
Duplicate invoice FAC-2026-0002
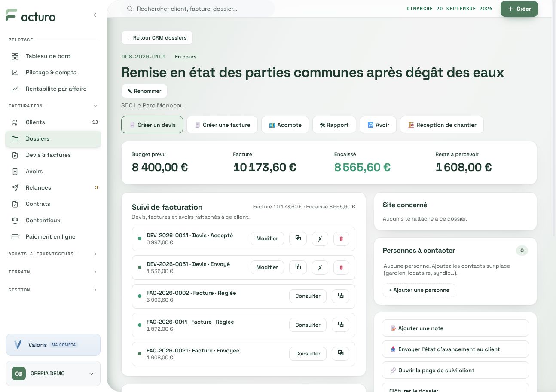tap(341, 296)
